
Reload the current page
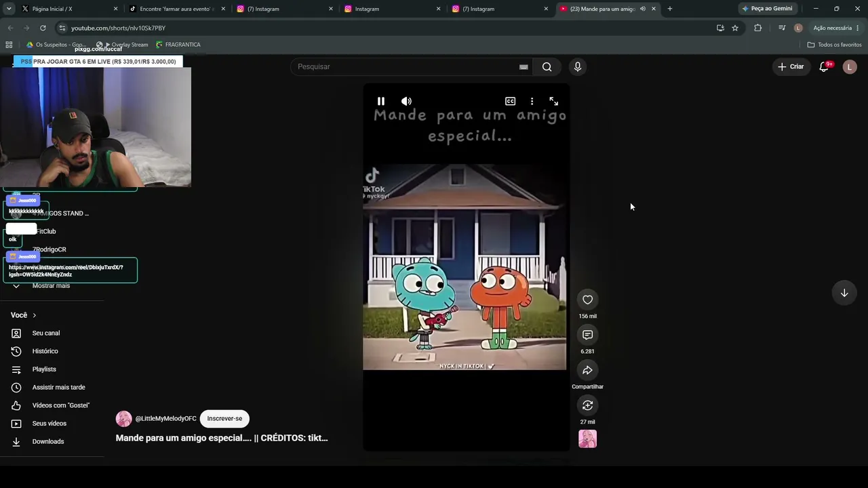43,28
